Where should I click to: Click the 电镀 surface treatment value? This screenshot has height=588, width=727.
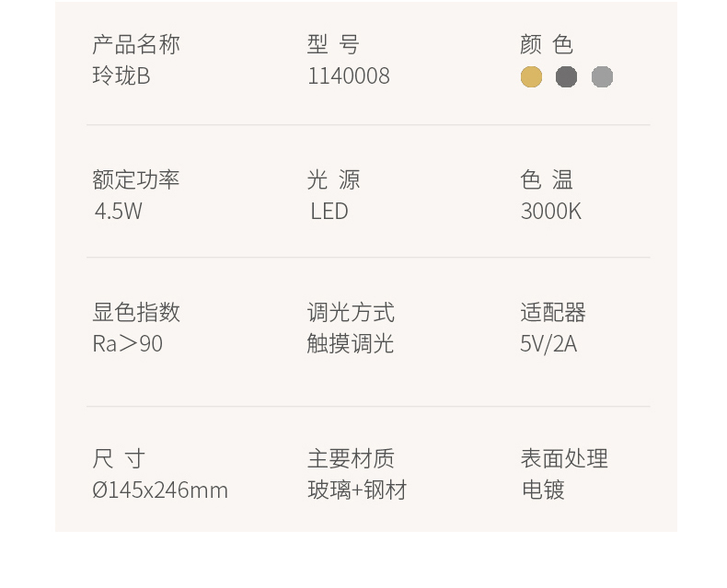[543, 490]
